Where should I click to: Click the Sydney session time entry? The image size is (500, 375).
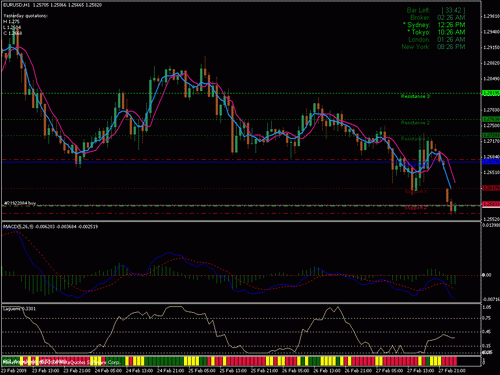tap(434, 25)
